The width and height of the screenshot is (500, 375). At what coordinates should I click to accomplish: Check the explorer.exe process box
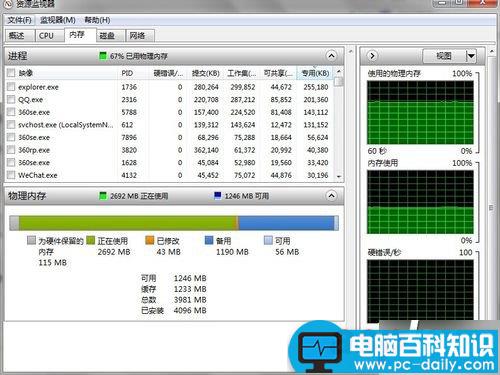coord(11,87)
